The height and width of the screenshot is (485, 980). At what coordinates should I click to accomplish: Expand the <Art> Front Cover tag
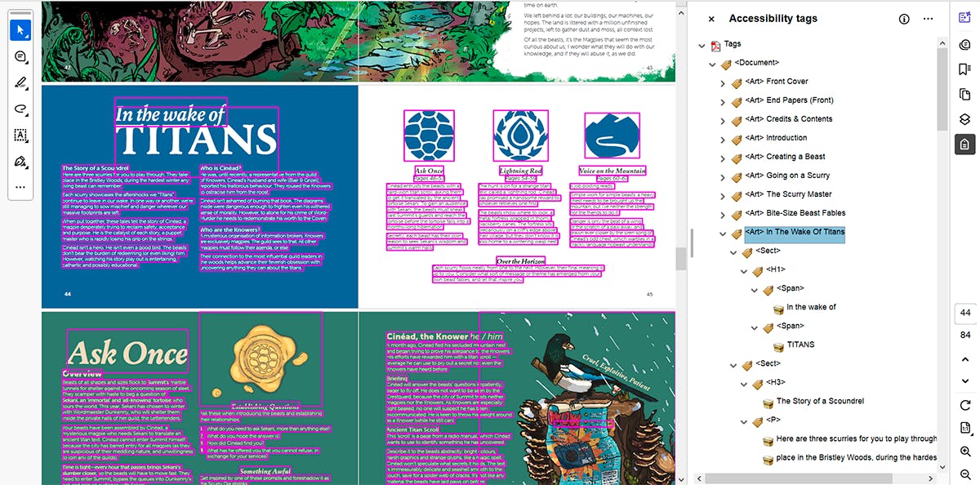tap(722, 82)
